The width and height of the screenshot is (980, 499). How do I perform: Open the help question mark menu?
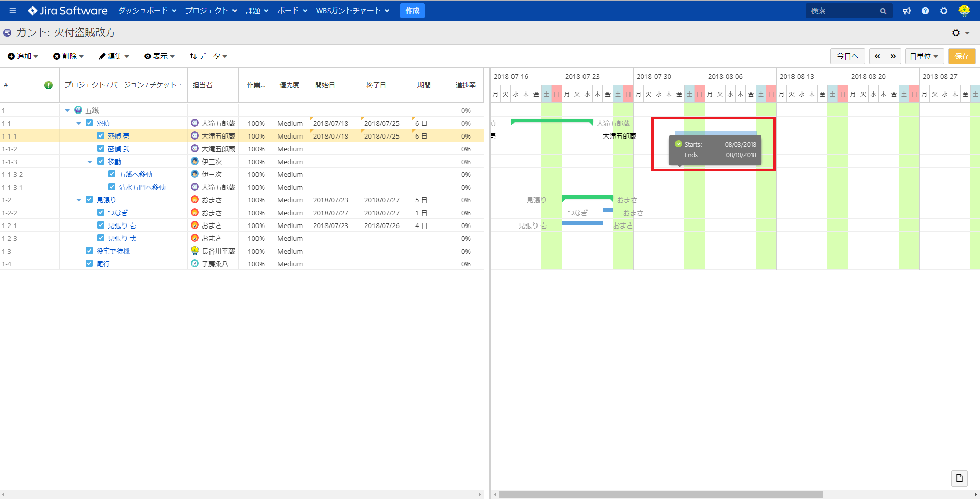pos(925,11)
